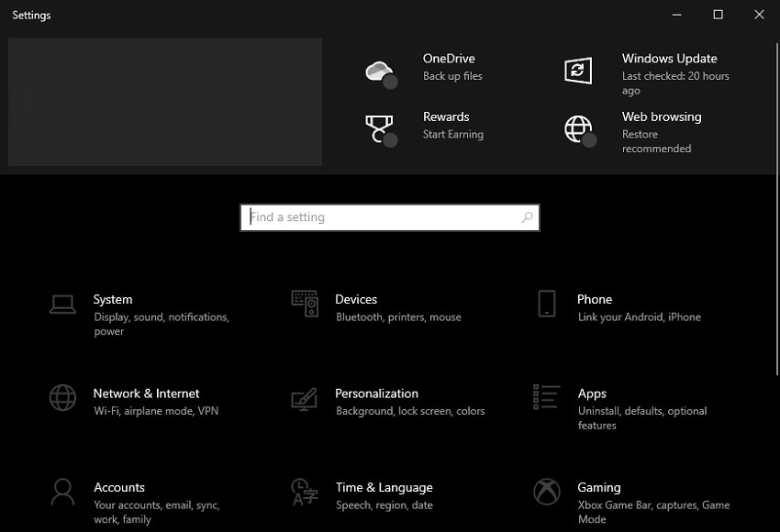The width and height of the screenshot is (780, 532).
Task: Open Time & Language title
Action: 384,487
